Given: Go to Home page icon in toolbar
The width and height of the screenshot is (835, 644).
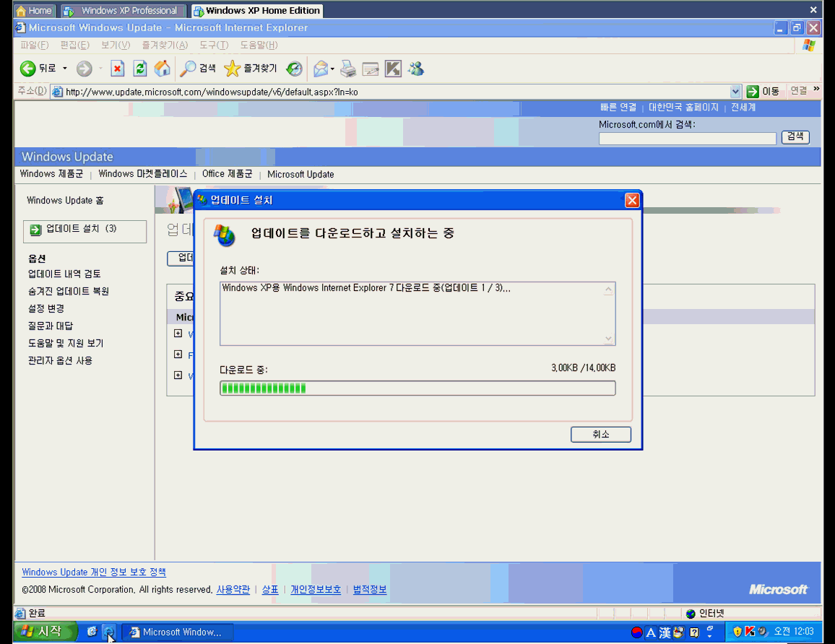Looking at the screenshot, I should click(x=163, y=68).
